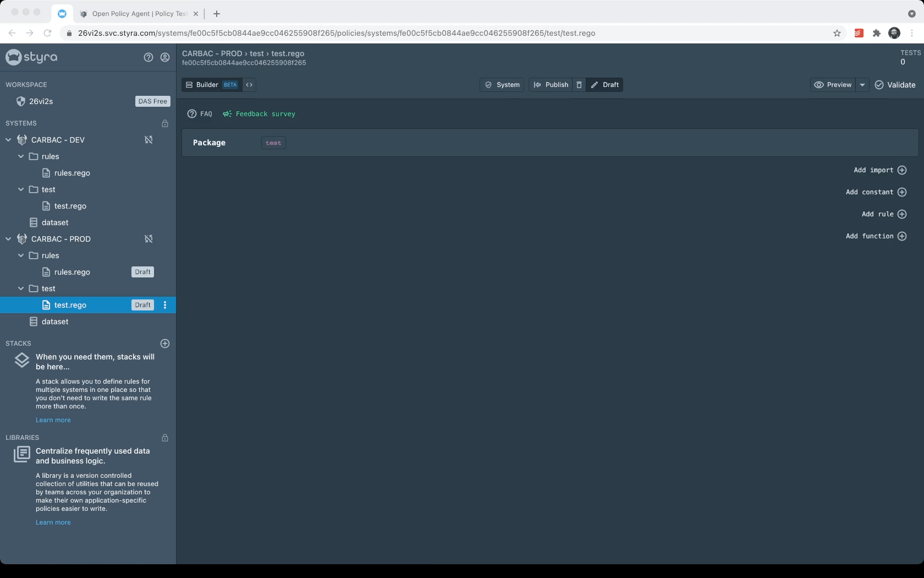The height and width of the screenshot is (578, 924).
Task: Click the Styra logo
Action: point(31,57)
